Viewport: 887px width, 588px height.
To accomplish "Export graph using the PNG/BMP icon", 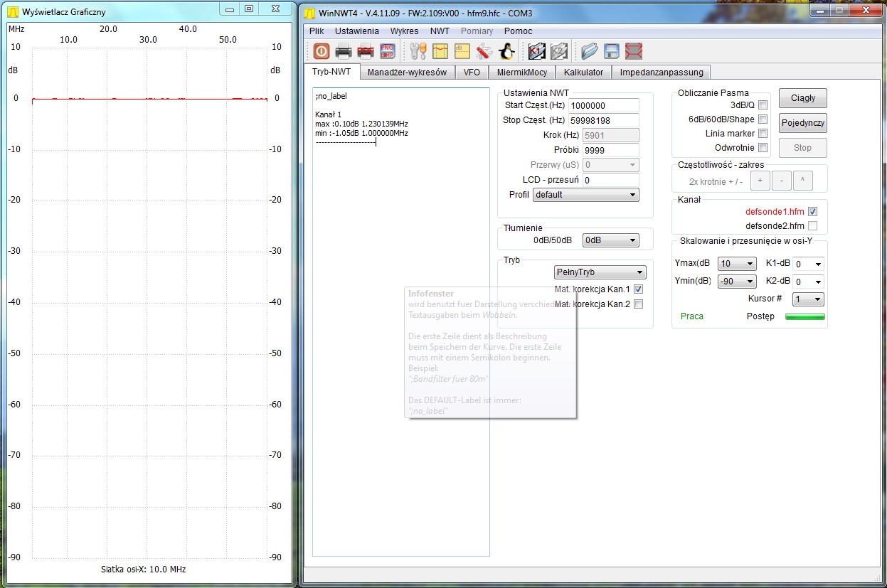I will [x=388, y=51].
